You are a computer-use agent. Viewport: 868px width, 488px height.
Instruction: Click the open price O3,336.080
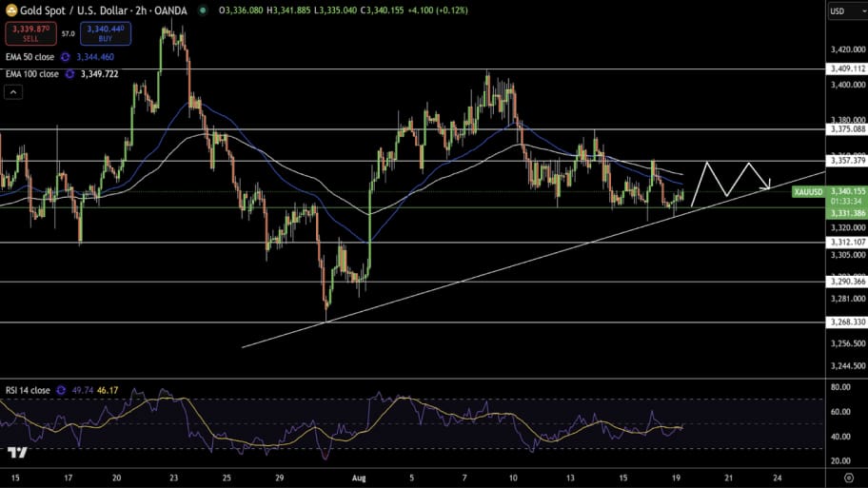point(241,10)
